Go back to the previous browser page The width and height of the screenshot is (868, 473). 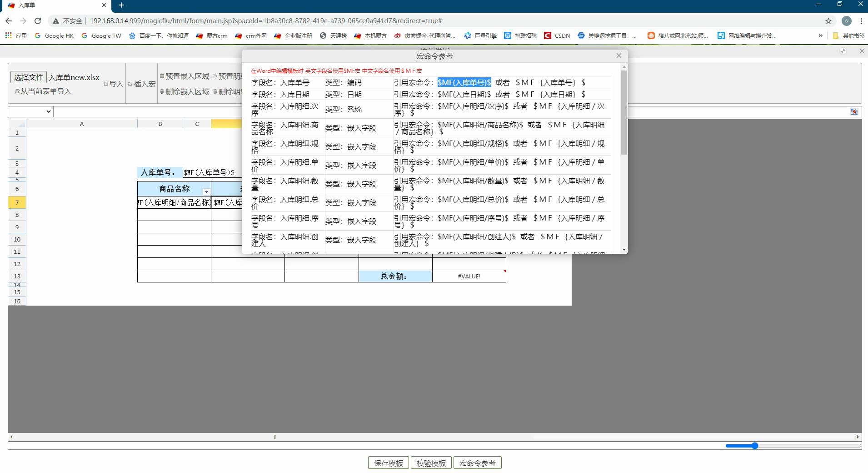click(x=8, y=21)
